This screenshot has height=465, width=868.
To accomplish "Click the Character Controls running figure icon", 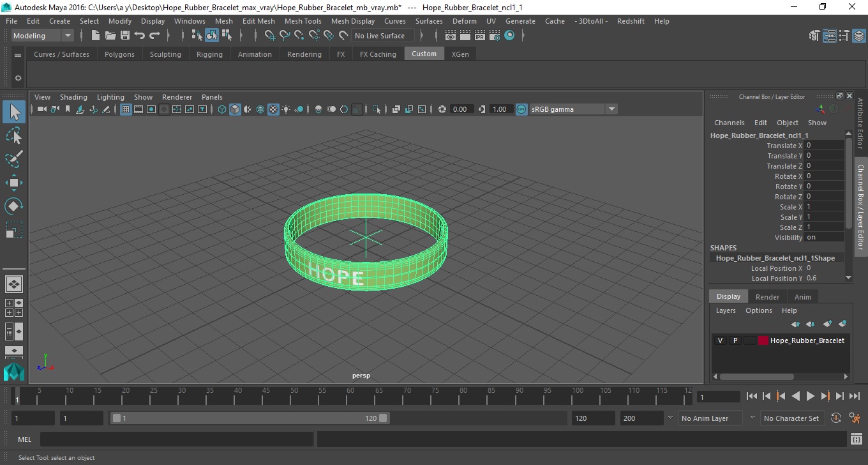I will pos(855,418).
